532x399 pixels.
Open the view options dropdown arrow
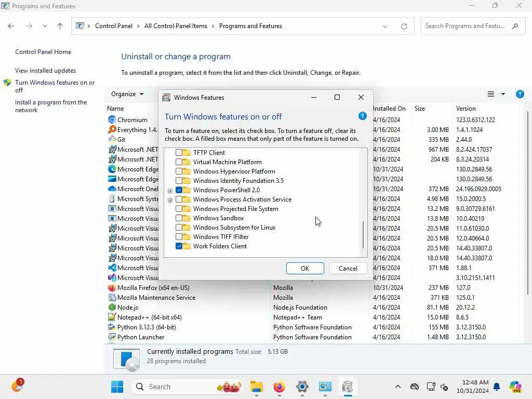pos(503,94)
